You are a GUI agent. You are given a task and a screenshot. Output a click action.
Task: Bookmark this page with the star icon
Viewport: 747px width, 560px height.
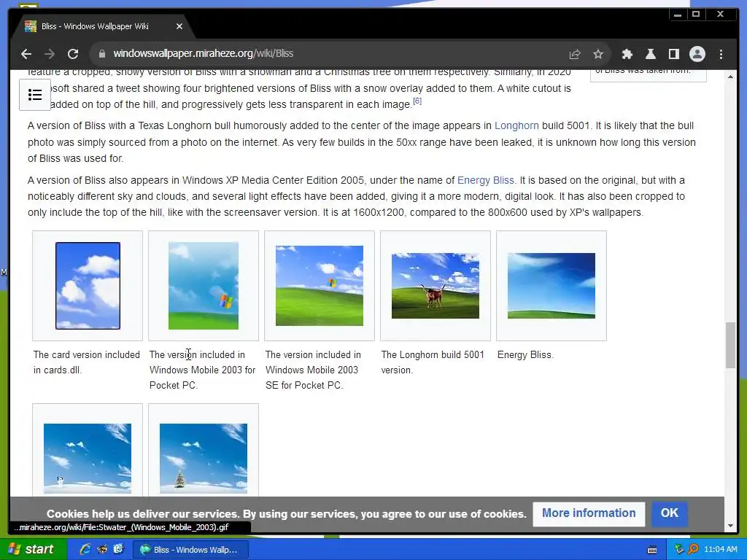pos(598,54)
